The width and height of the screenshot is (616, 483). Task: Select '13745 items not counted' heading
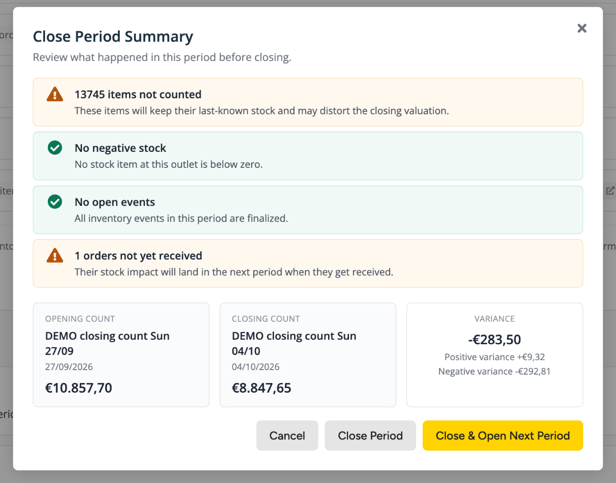(x=138, y=94)
